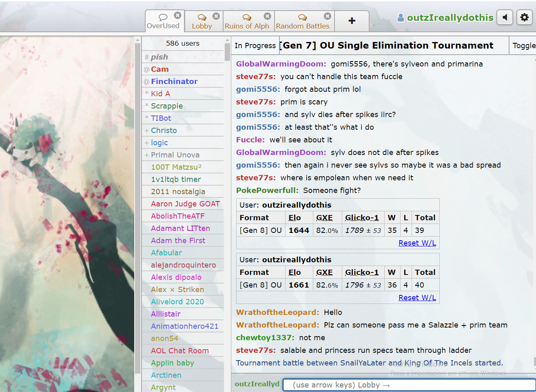
Task: Open user Alex × Striken
Action: click(183, 289)
